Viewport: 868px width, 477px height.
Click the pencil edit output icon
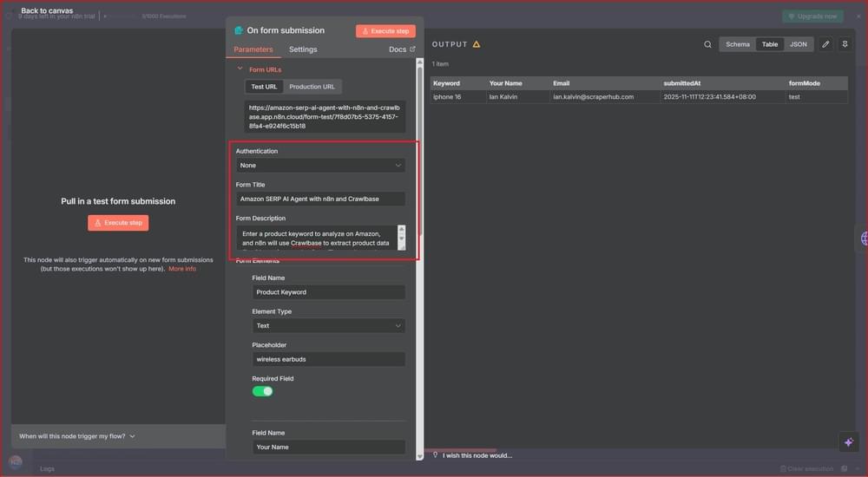coord(825,44)
